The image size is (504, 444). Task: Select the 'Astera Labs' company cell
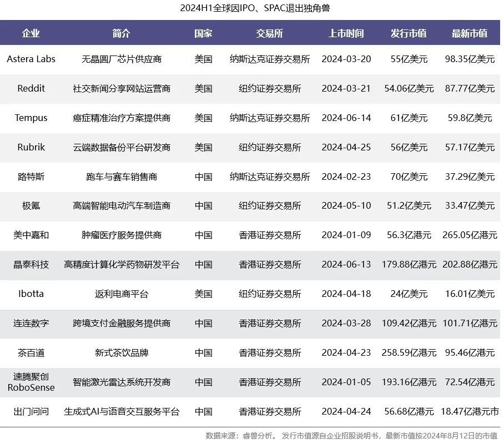(31, 59)
